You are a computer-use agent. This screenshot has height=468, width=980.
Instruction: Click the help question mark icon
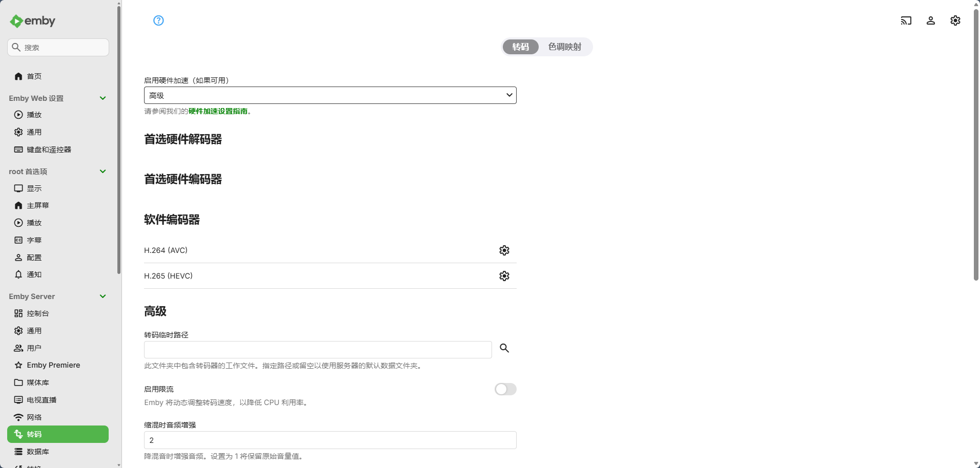158,20
